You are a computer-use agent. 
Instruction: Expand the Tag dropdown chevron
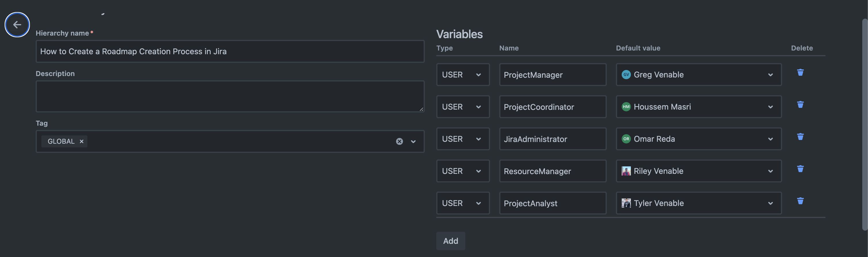[413, 142]
